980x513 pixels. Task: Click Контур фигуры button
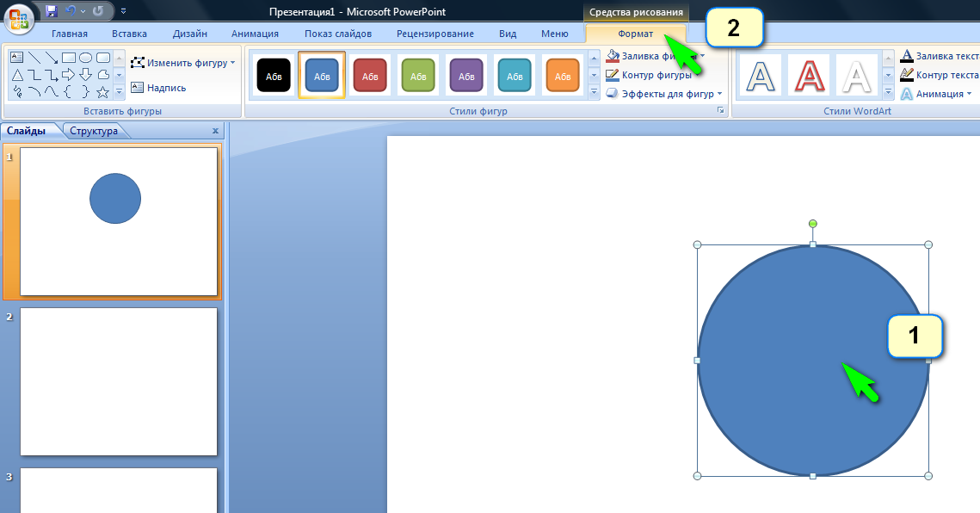tap(654, 75)
